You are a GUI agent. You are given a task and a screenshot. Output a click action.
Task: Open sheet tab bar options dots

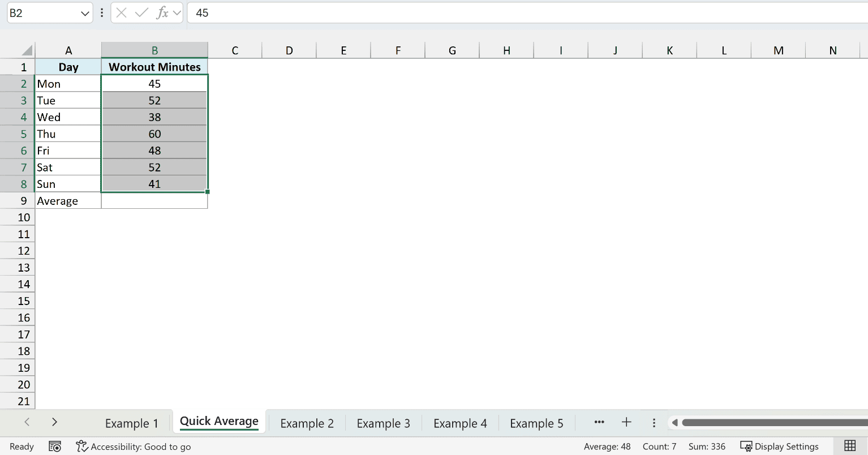tap(654, 423)
